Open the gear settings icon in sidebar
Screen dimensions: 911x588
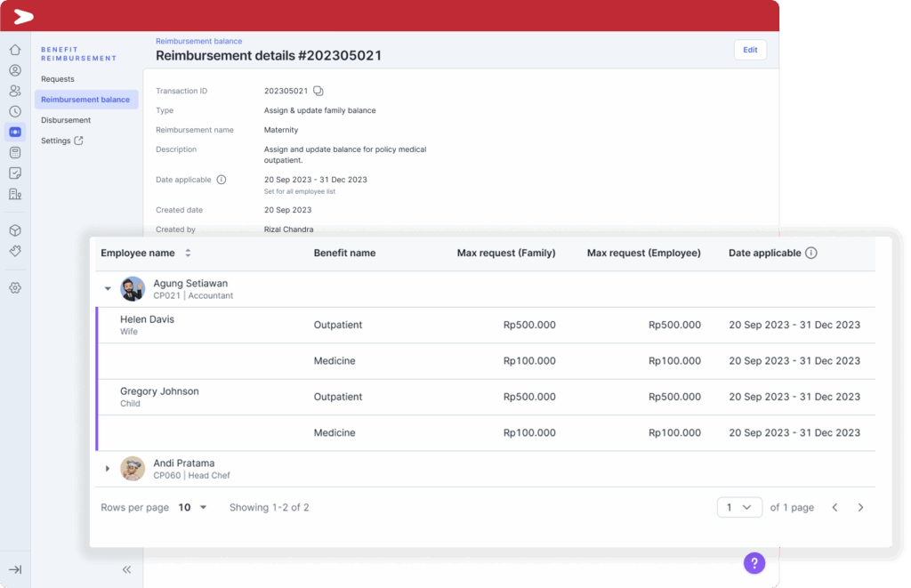[15, 287]
